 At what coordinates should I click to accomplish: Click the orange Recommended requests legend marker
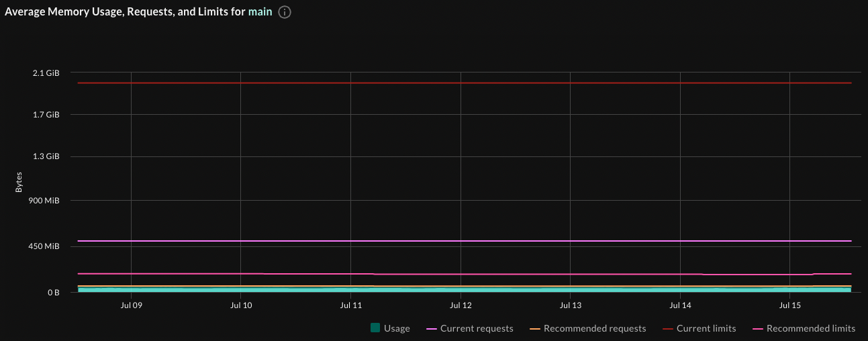click(535, 329)
